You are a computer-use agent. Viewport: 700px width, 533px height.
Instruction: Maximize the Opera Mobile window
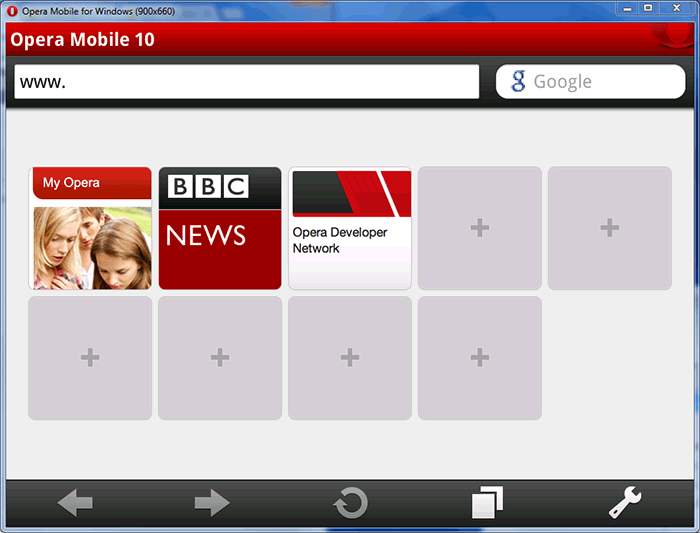point(648,8)
